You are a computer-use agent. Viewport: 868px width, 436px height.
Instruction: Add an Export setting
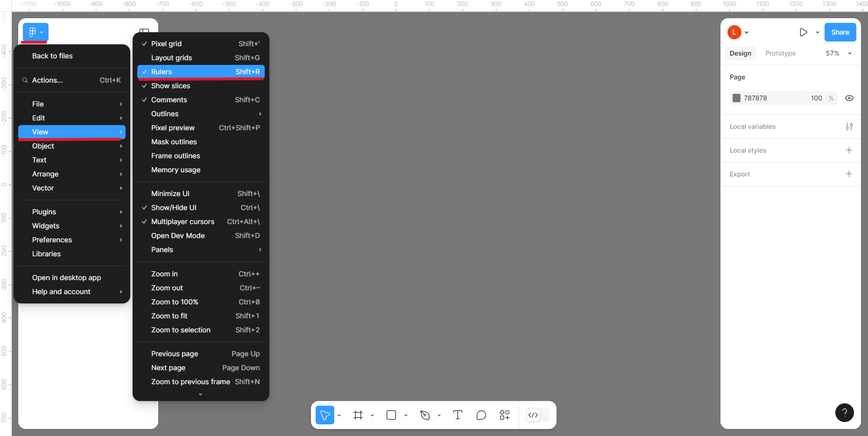[849, 174]
